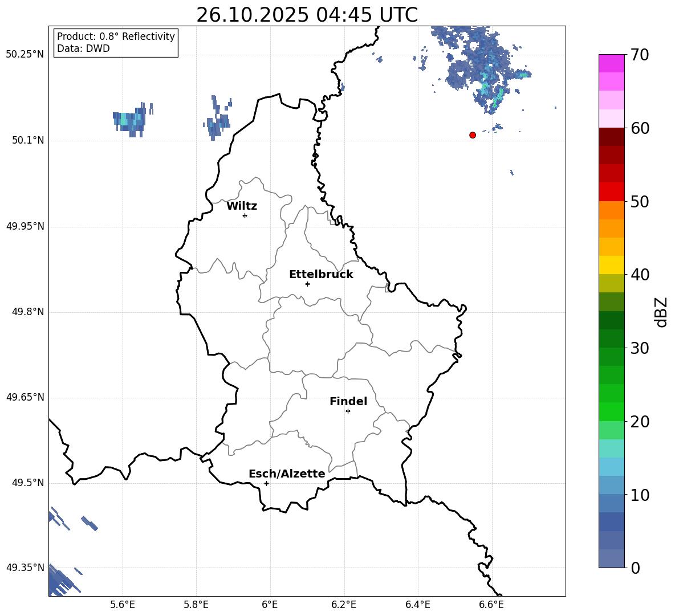Click the 70 tick on colorbar

click(640, 55)
